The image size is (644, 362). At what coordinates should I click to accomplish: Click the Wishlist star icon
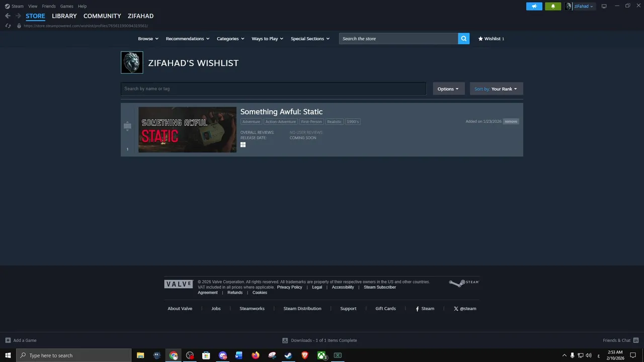480,39
